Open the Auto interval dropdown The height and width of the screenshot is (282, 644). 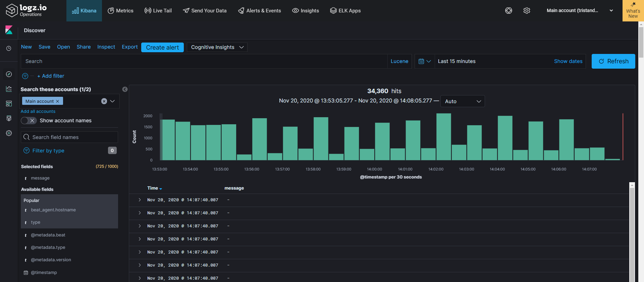(x=463, y=101)
